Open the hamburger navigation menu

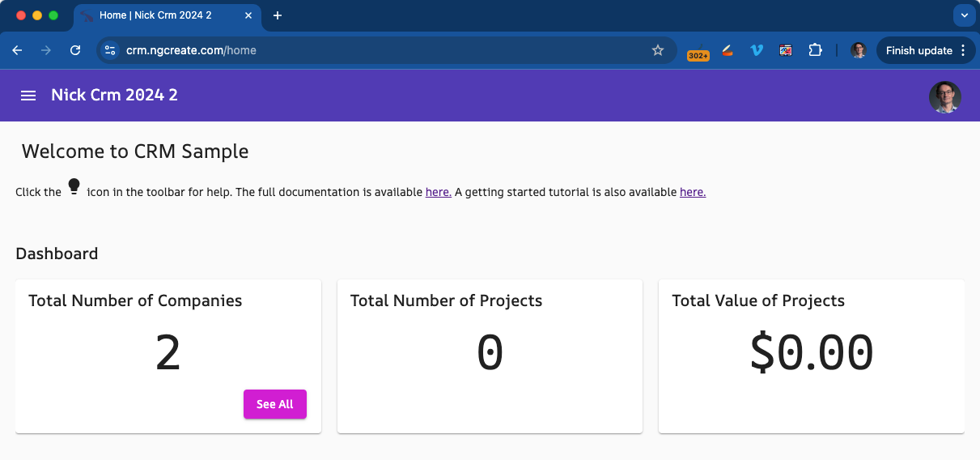[28, 96]
